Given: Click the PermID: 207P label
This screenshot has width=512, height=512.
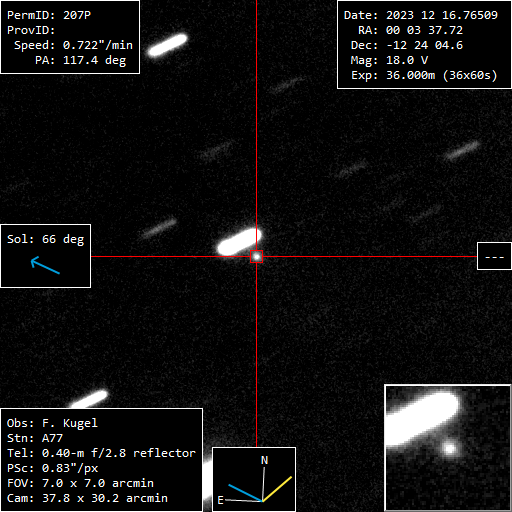Looking at the screenshot, I should tap(49, 15).
